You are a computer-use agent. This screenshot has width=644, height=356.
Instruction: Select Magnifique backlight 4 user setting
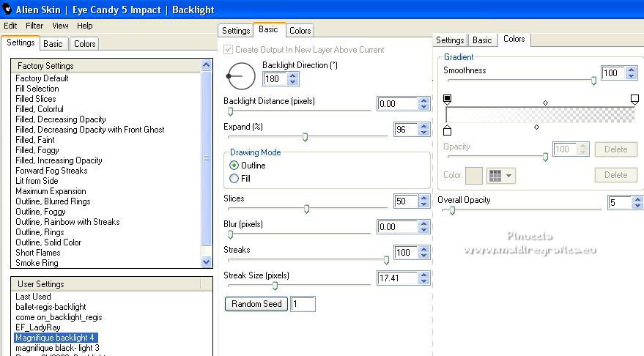(x=56, y=338)
